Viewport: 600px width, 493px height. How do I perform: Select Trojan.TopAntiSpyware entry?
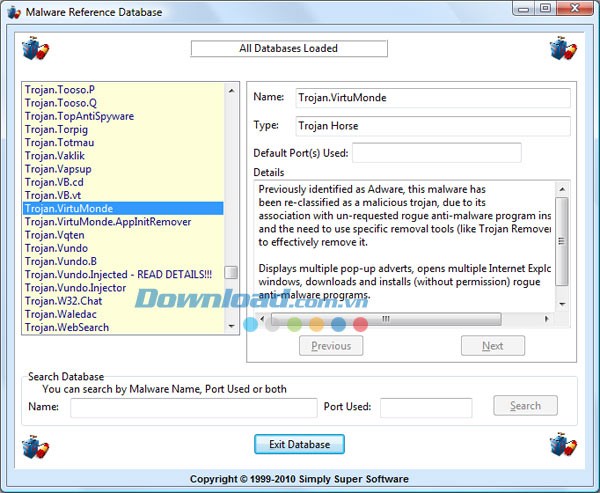point(123,116)
